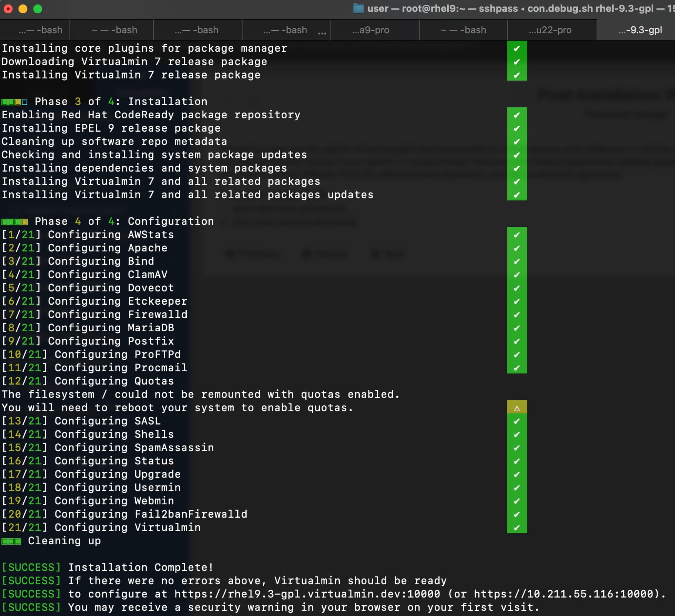
Task: Select the active 9.3-gpl terminal tab
Action: click(x=636, y=30)
